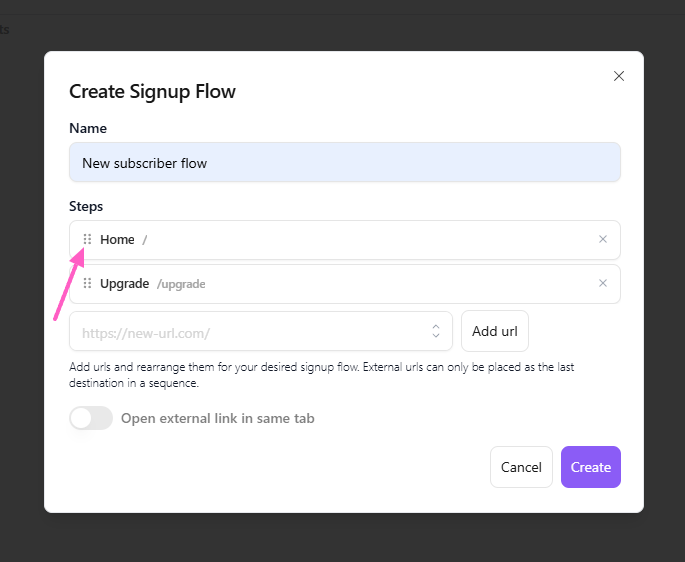The height and width of the screenshot is (562, 685).
Task: Close the Create Signup Flow dialog
Action: pyautogui.click(x=619, y=76)
